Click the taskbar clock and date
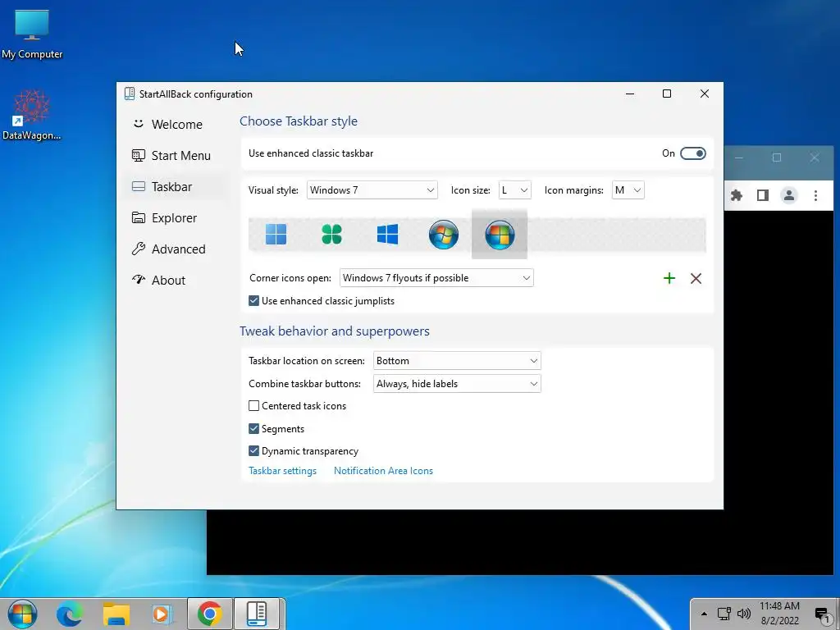 (779, 614)
